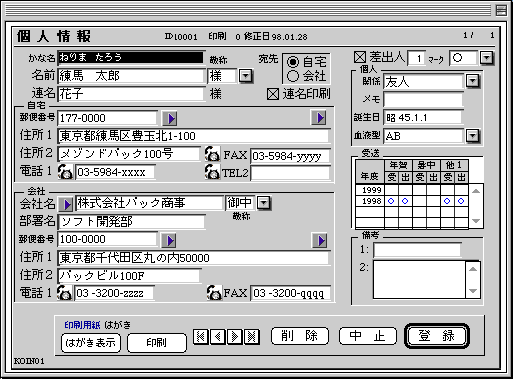This screenshot has width=513, height=379.
Task: Click up arrow of 備考 2 scrollbar
Action: 473,269
